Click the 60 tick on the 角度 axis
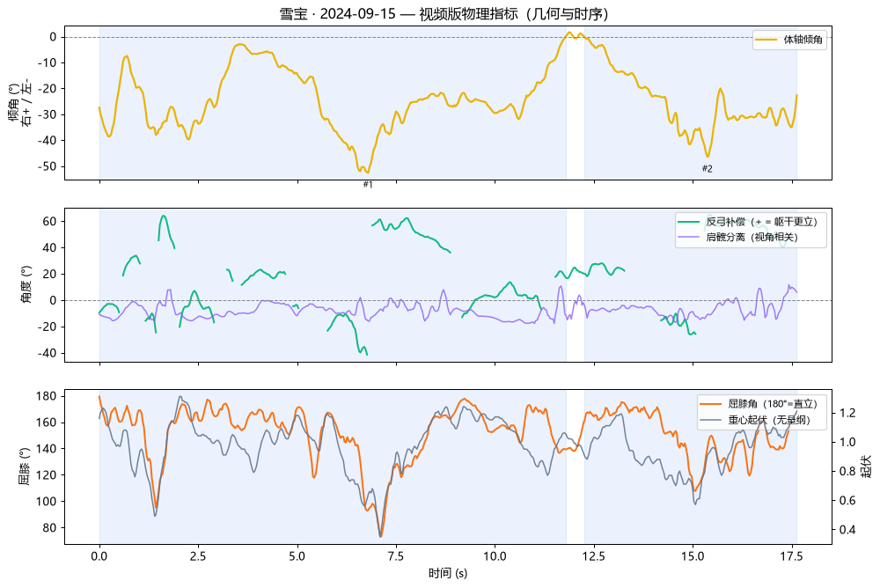Viewport: 880px width, 588px height. (50, 221)
